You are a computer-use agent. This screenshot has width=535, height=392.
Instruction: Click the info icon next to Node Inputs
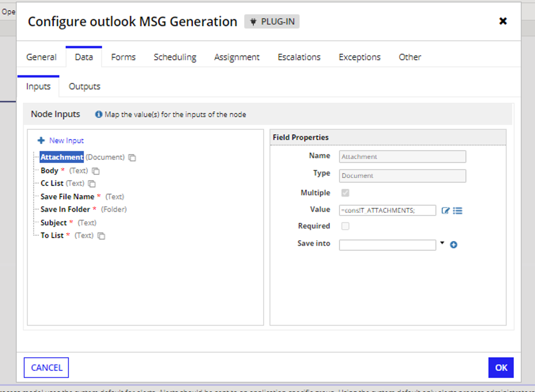point(99,114)
